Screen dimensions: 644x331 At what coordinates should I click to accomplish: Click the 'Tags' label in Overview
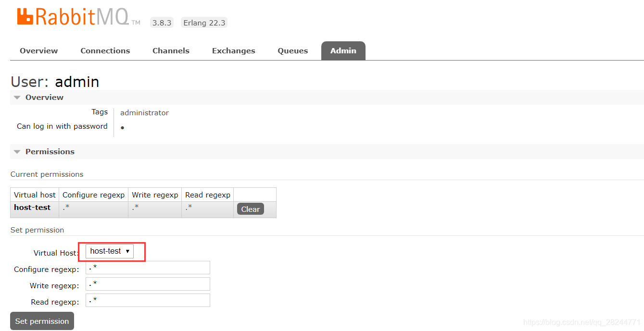(100, 112)
